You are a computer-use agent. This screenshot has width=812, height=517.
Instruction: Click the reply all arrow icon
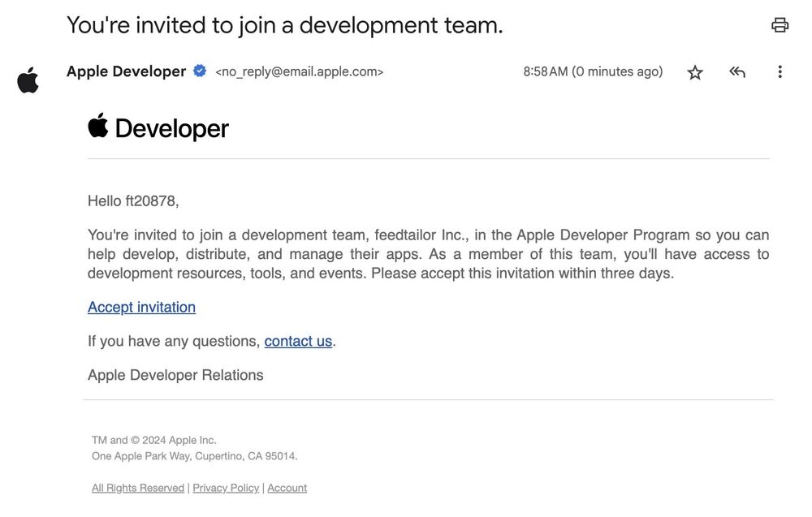click(737, 72)
